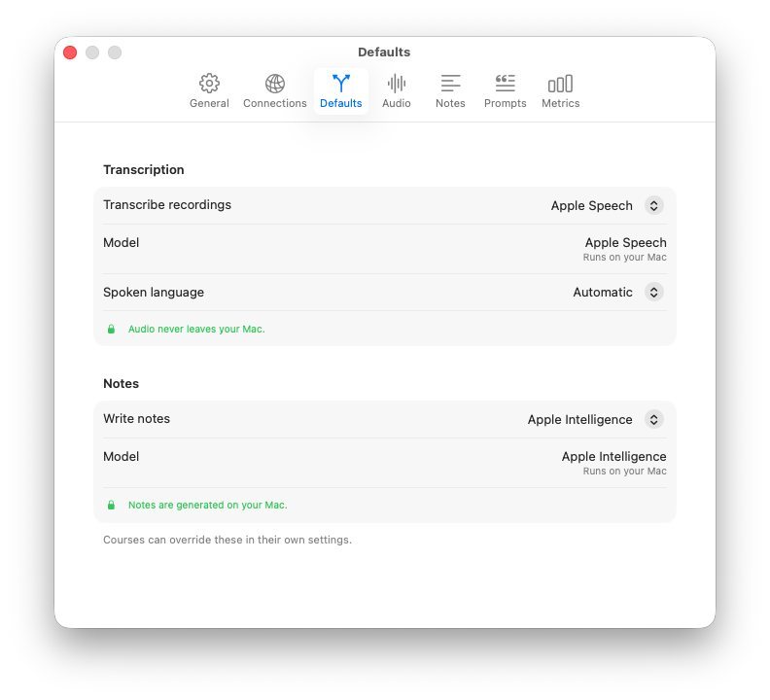Image resolution: width=770 pixels, height=700 pixels.
Task: Click 'Audio never leaves your Mac.' text
Action: pyautogui.click(x=196, y=330)
